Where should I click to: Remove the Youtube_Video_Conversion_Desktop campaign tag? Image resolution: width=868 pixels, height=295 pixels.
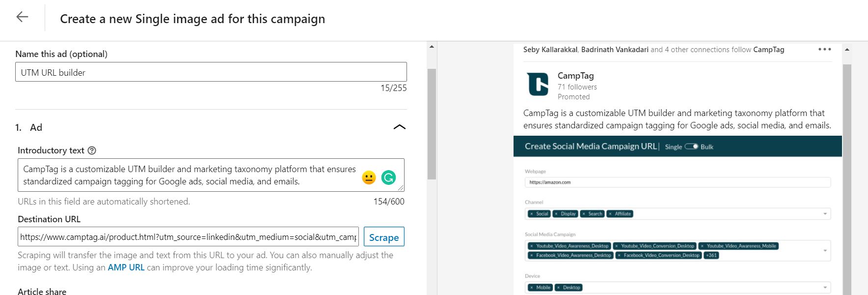[x=617, y=246]
